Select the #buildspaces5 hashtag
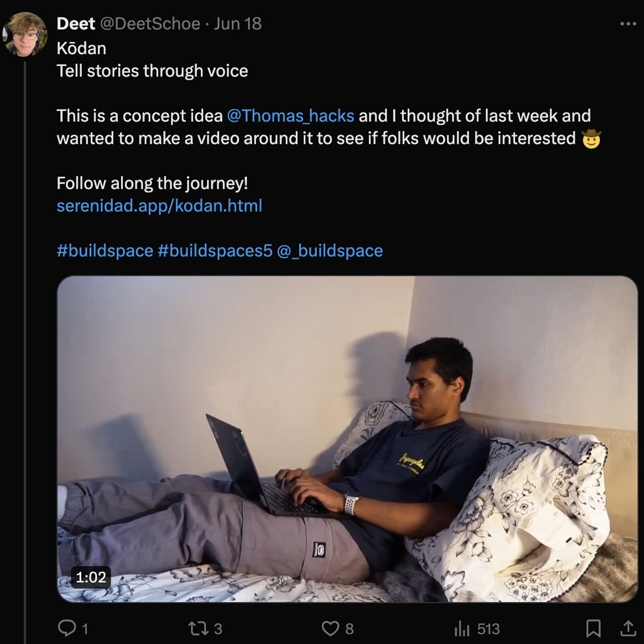The width and height of the screenshot is (644, 644). pyautogui.click(x=215, y=251)
